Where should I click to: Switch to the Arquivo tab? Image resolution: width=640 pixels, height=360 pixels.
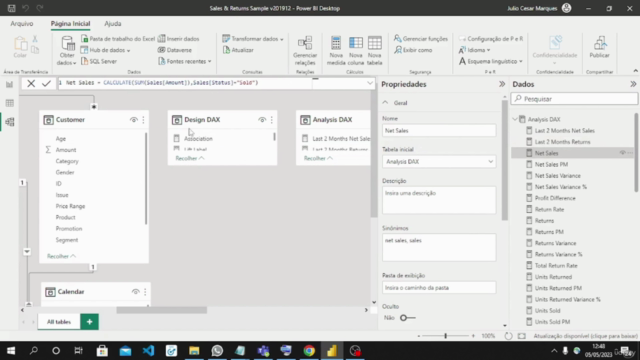click(x=22, y=24)
